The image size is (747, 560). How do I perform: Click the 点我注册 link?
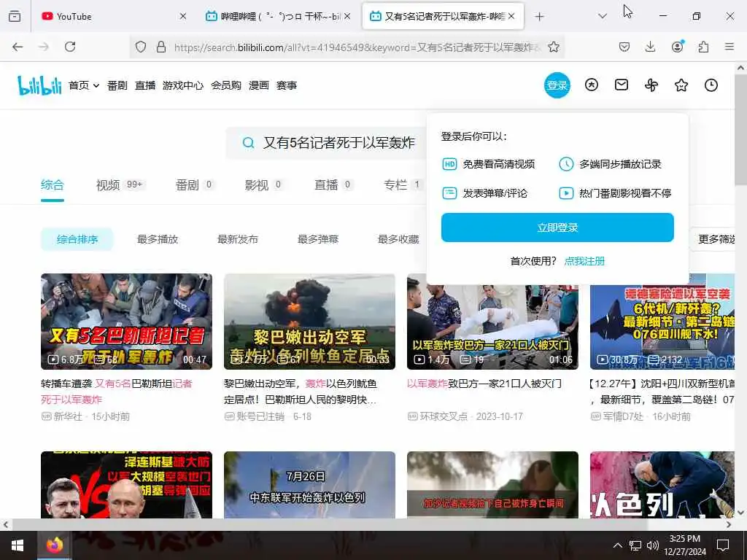click(584, 261)
